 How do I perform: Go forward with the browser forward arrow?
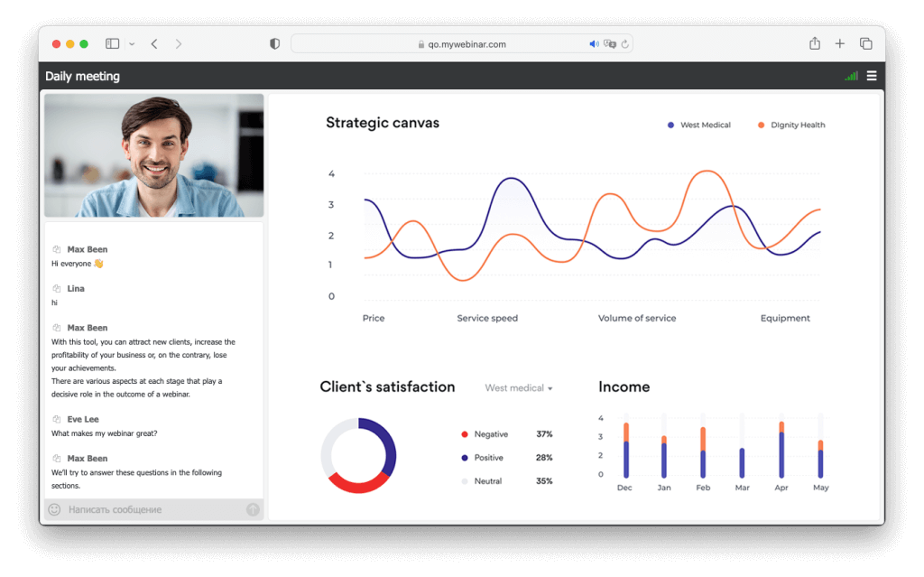[x=179, y=43]
